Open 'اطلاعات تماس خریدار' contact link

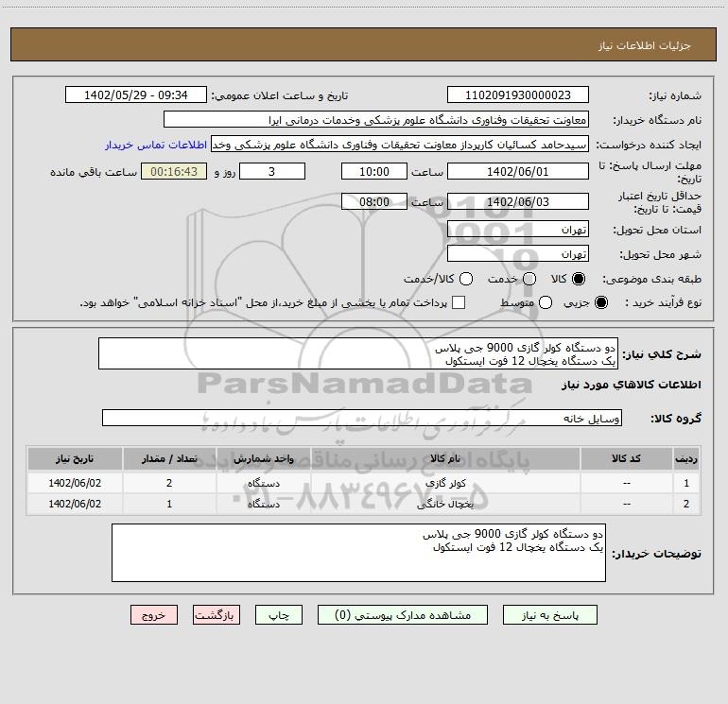[x=156, y=145]
